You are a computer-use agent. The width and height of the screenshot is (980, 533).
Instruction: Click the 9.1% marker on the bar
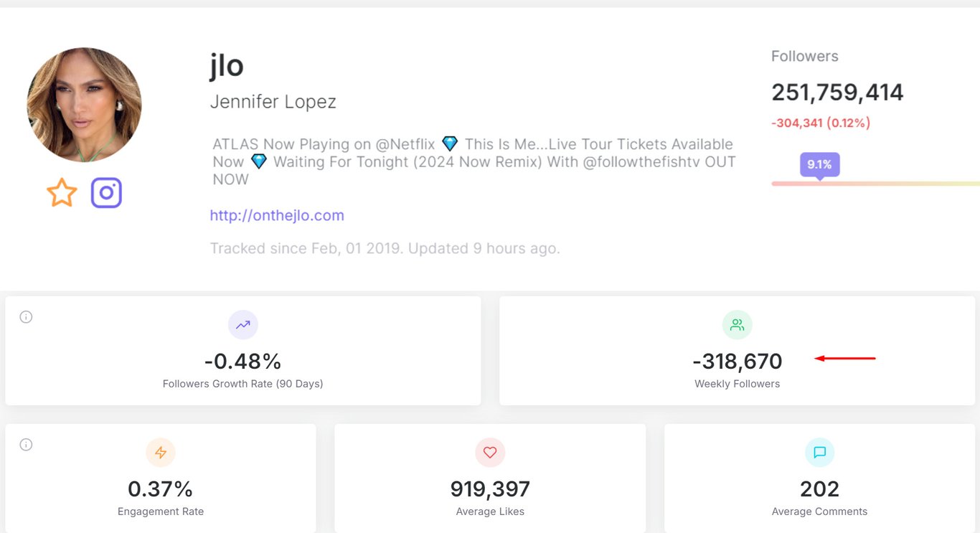(819, 165)
